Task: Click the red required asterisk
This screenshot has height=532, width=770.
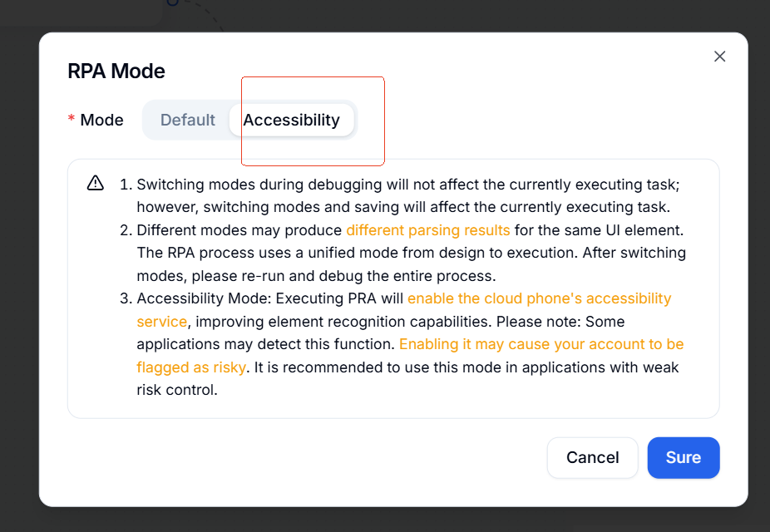Action: tap(72, 120)
